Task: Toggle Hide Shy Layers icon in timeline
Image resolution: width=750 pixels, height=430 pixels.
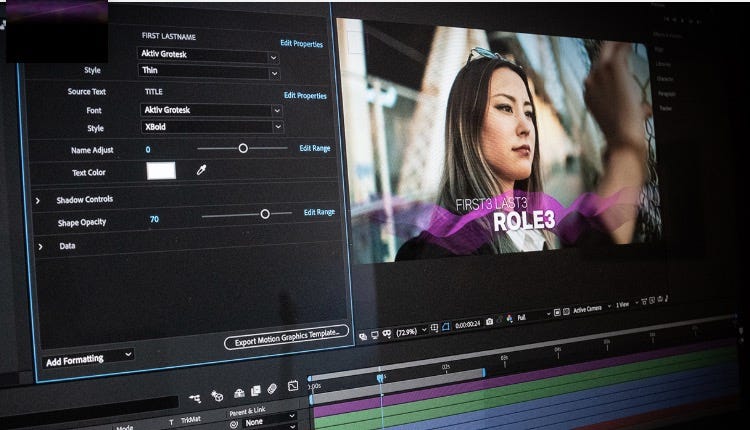Action: click(x=239, y=393)
